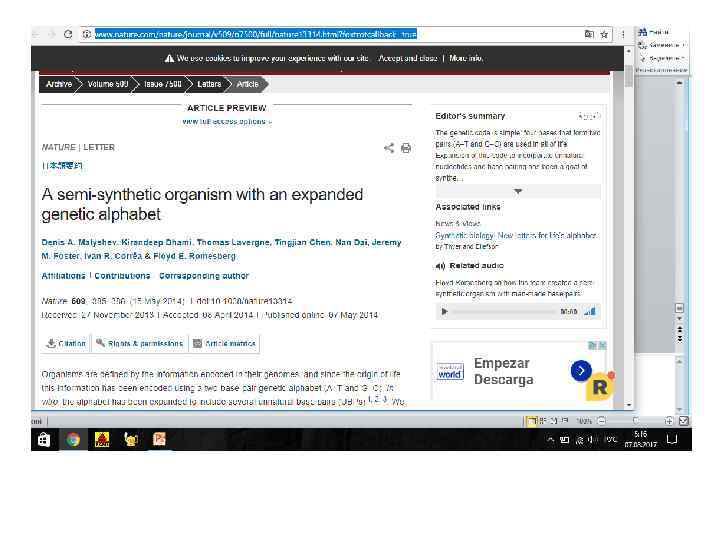Viewport: 720px width, 540px height.
Task: Open author link Floyd E. Romesberg
Action: (194, 256)
